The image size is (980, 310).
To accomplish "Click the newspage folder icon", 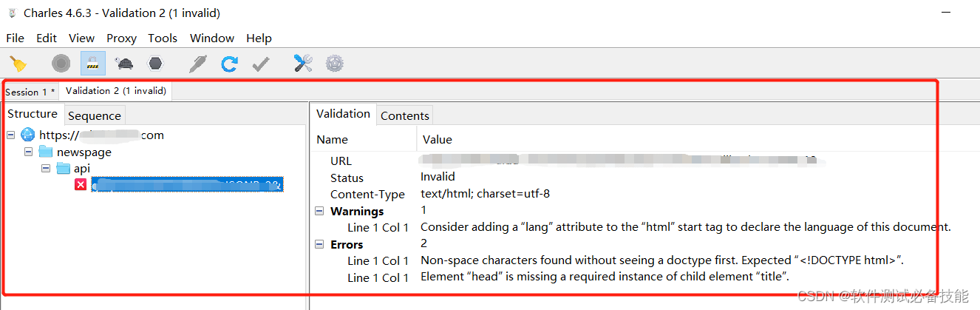I will [x=46, y=152].
